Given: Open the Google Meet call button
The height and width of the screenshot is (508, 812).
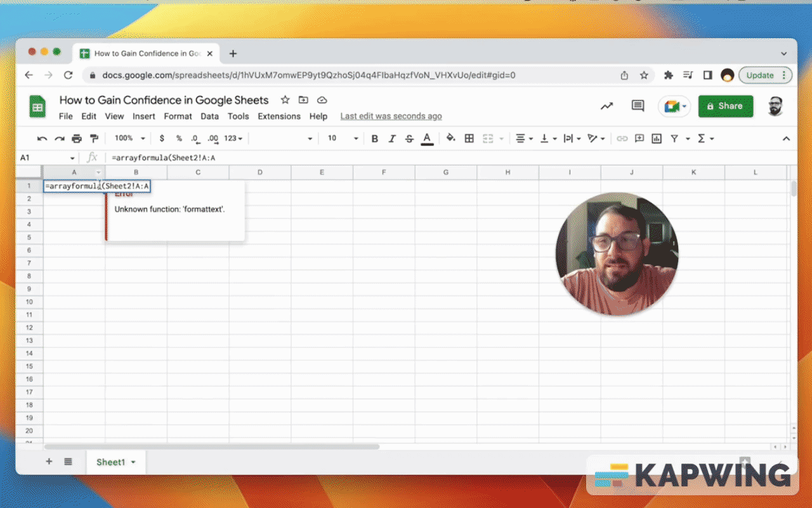Looking at the screenshot, I should pyautogui.click(x=674, y=106).
